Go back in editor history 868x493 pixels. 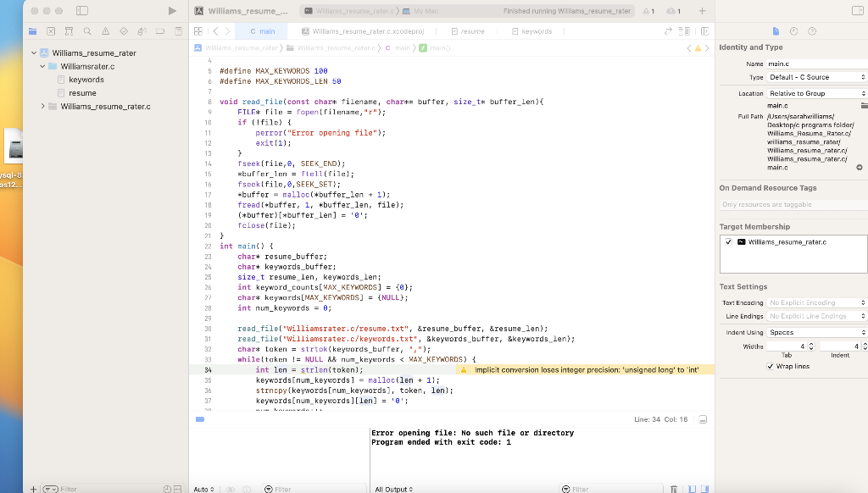click(216, 31)
